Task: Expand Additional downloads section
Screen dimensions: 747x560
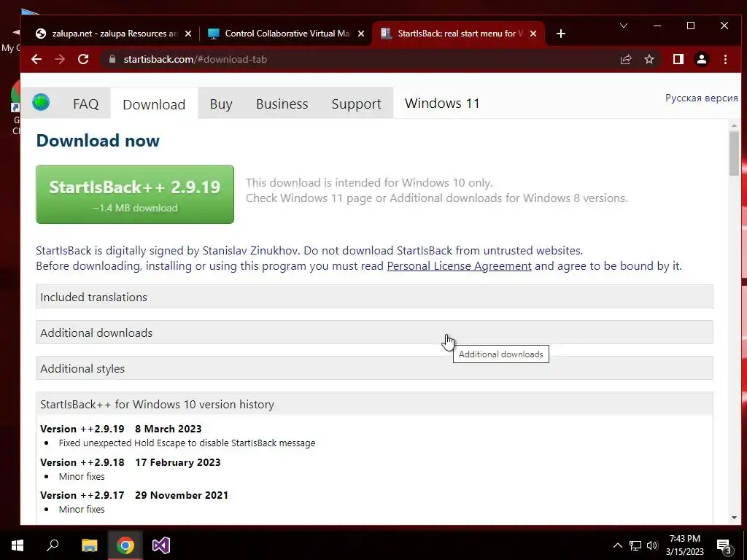Action: [x=374, y=332]
